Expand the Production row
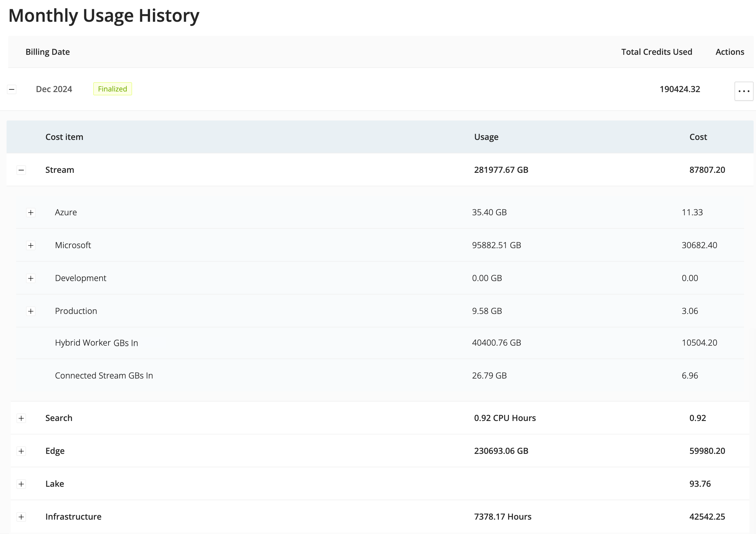Viewport: 756px width, 534px height. (31, 311)
